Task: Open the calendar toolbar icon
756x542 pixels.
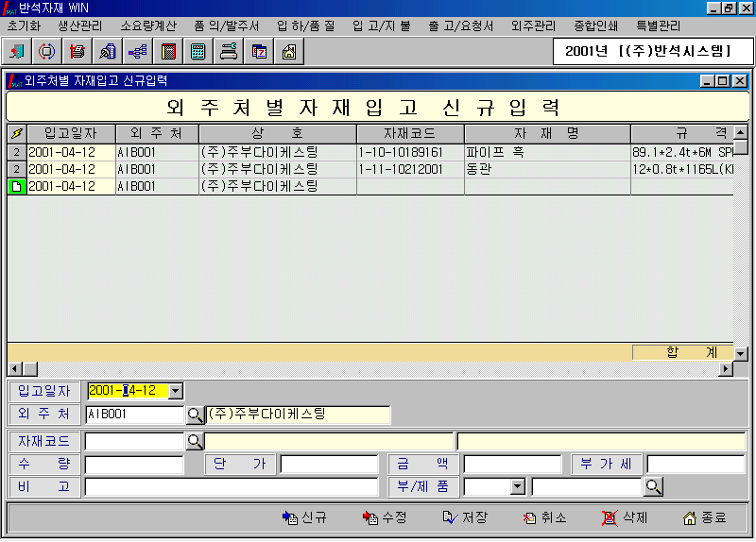Action: pos(258,52)
